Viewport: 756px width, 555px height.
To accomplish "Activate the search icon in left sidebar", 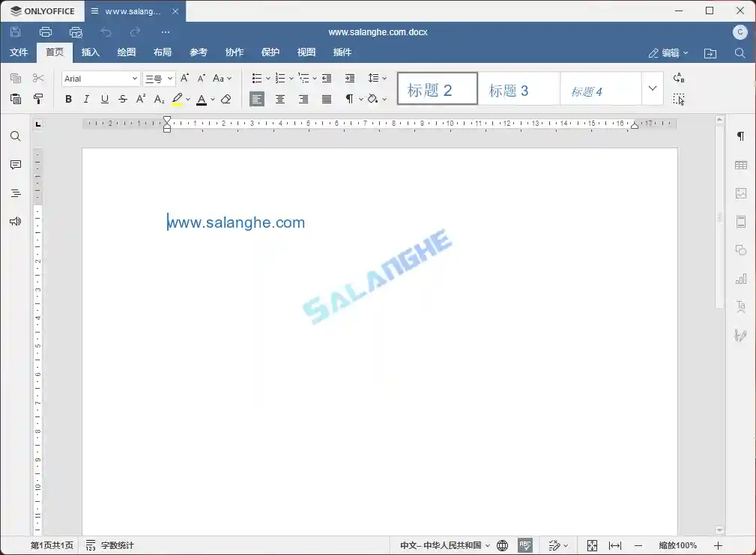I will pos(15,136).
